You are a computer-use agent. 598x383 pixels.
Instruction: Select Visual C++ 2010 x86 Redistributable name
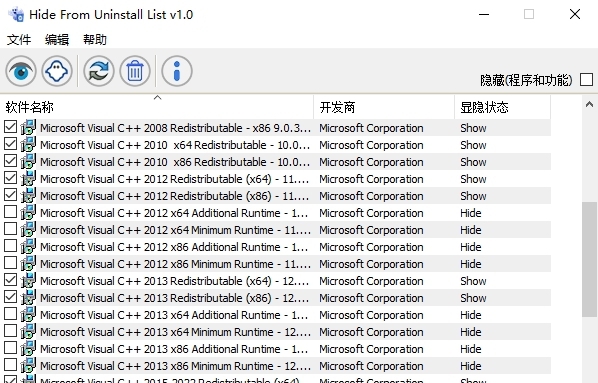(175, 162)
